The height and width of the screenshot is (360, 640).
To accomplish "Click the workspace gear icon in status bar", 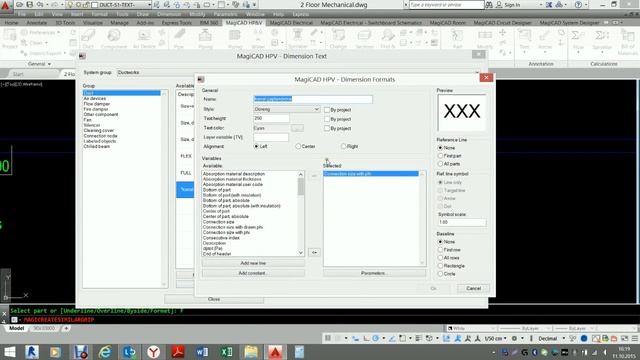I will 514,338.
